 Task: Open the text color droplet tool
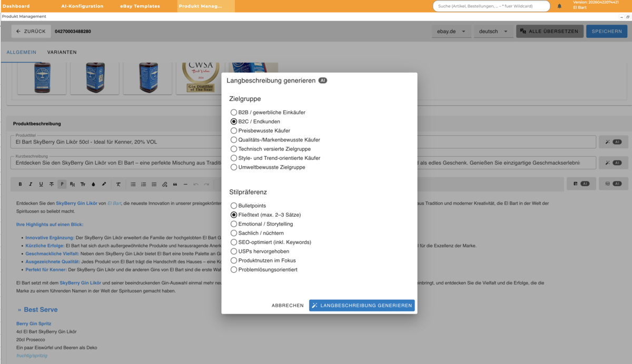pyautogui.click(x=93, y=184)
